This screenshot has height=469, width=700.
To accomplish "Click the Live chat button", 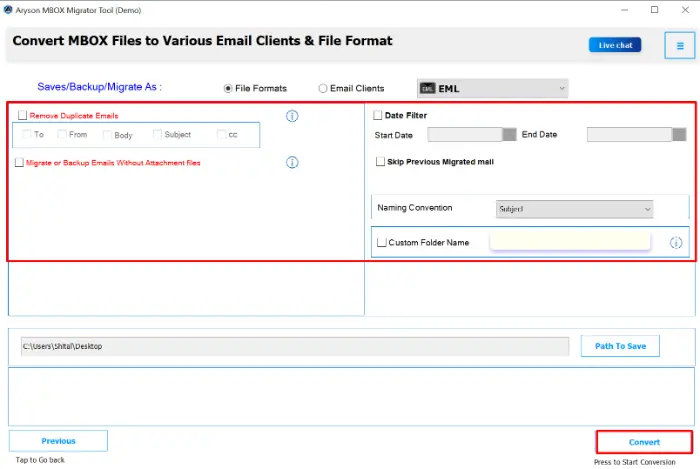I will (615, 45).
